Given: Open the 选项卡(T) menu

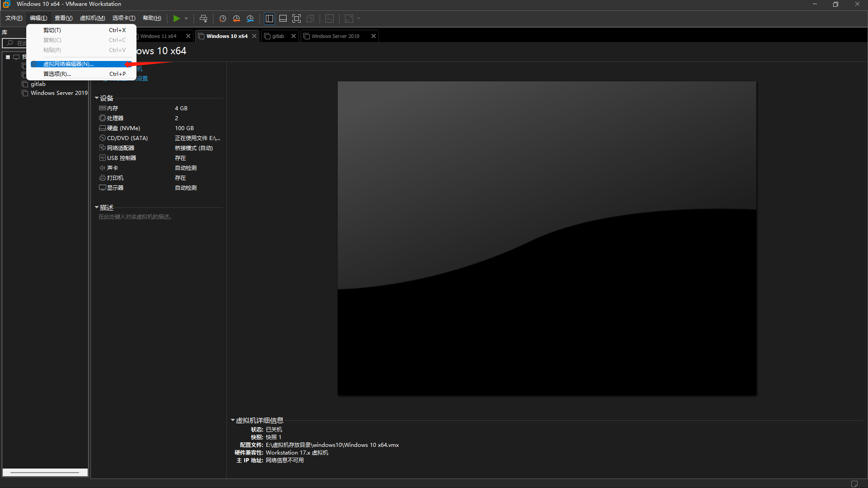Looking at the screenshot, I should click(x=123, y=18).
